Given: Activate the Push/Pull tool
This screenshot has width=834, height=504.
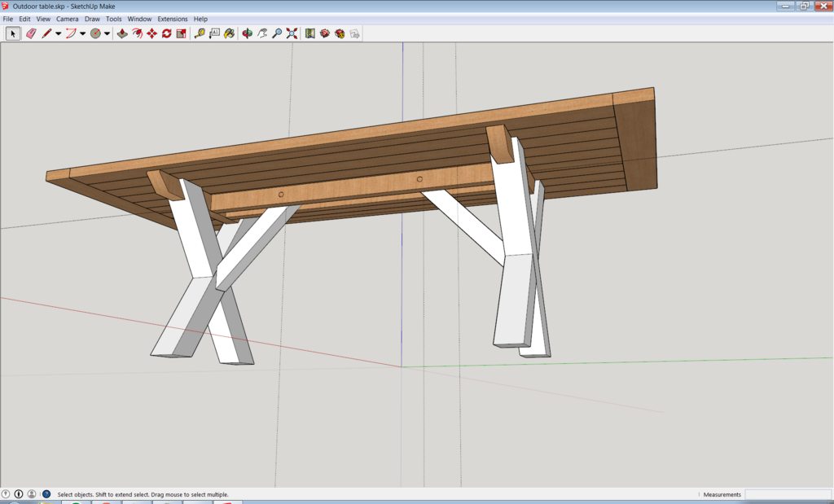Looking at the screenshot, I should click(122, 33).
